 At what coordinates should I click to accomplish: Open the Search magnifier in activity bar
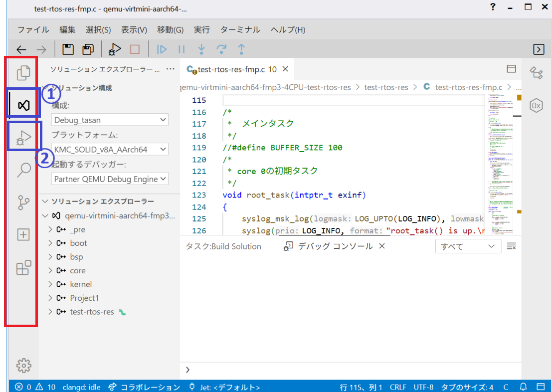[x=23, y=170]
